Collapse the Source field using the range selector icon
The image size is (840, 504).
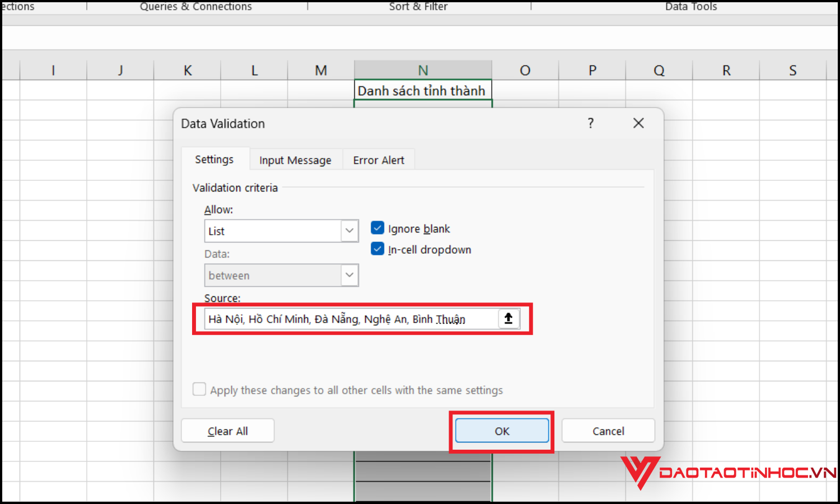508,318
